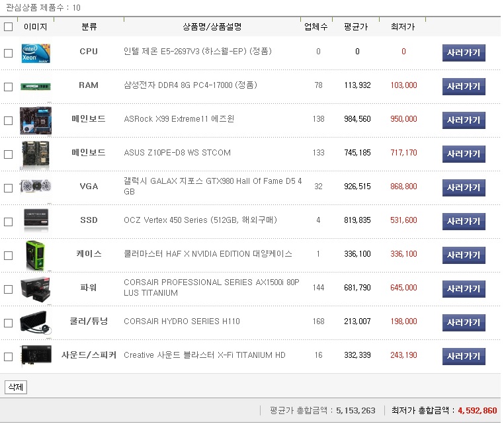Open the GALAX GTX980 graphics card thumbnail

pos(36,187)
